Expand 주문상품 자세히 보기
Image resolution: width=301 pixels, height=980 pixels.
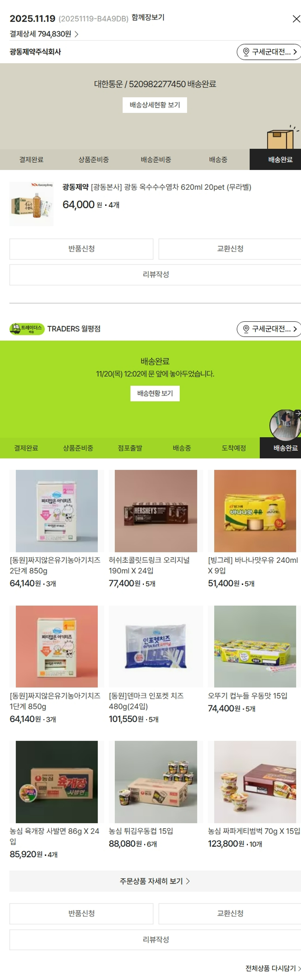pos(155,881)
